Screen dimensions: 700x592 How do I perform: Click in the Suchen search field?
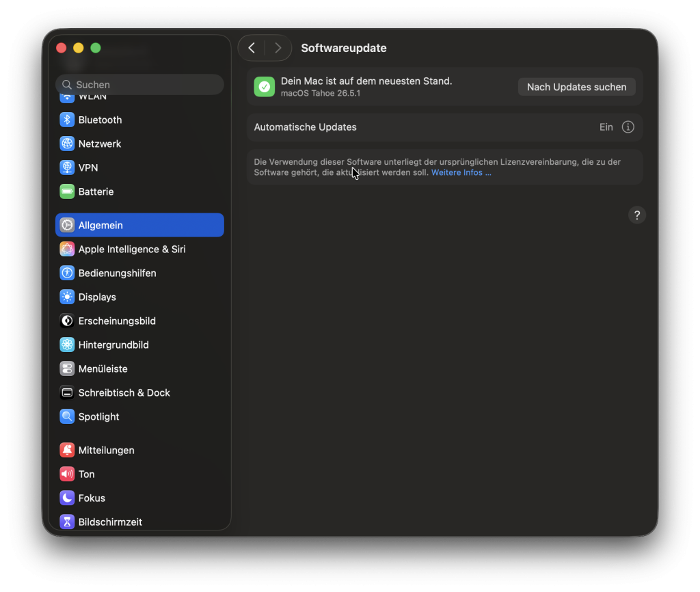coord(139,84)
